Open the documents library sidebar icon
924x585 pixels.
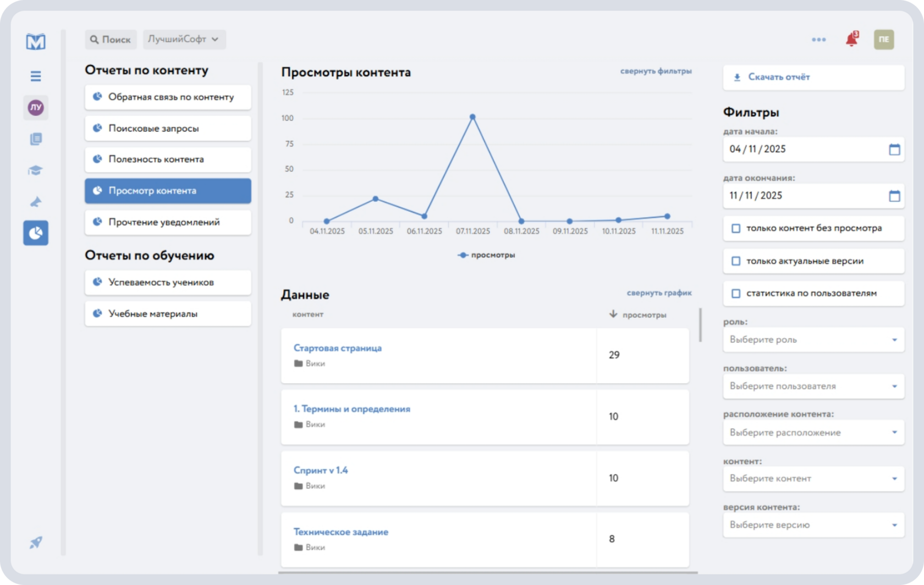click(x=36, y=139)
